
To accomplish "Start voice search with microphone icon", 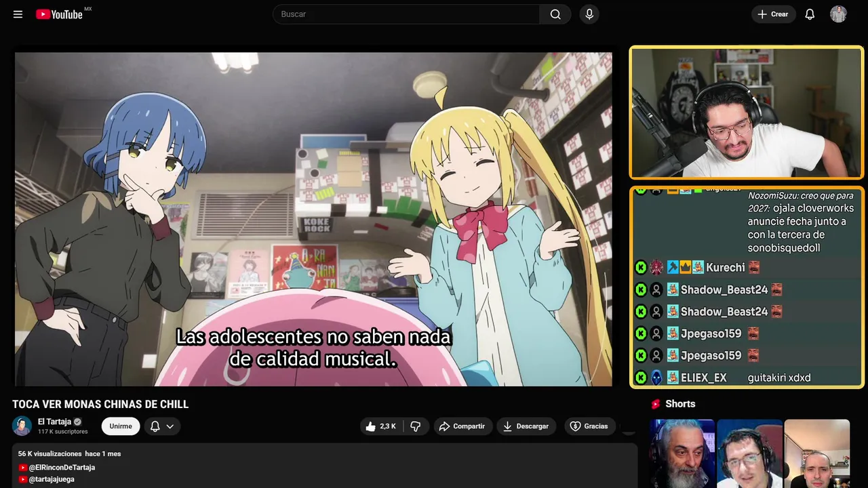I will pos(589,14).
